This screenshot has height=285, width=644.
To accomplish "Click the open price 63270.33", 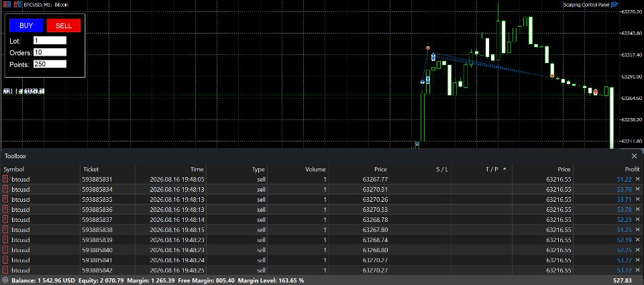I will (x=375, y=209).
